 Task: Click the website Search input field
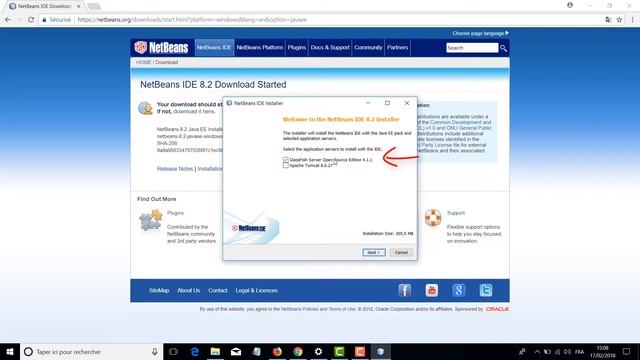[x=472, y=48]
